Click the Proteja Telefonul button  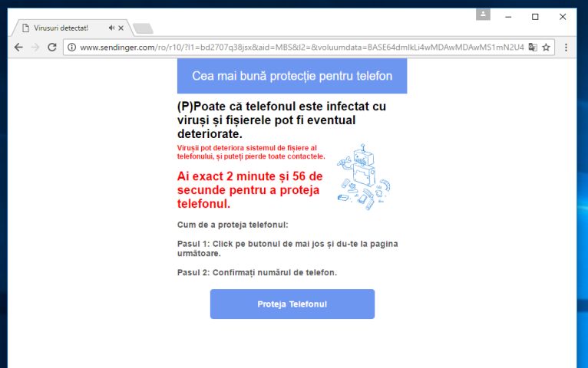pyautogui.click(x=292, y=304)
